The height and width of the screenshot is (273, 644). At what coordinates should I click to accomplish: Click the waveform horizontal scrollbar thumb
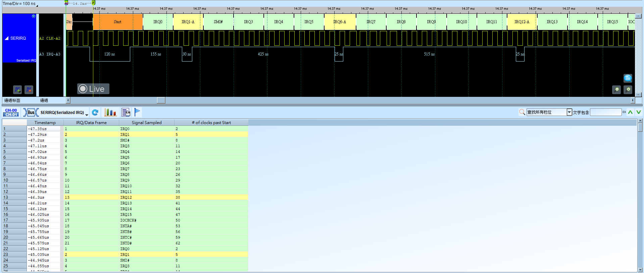click(x=161, y=100)
